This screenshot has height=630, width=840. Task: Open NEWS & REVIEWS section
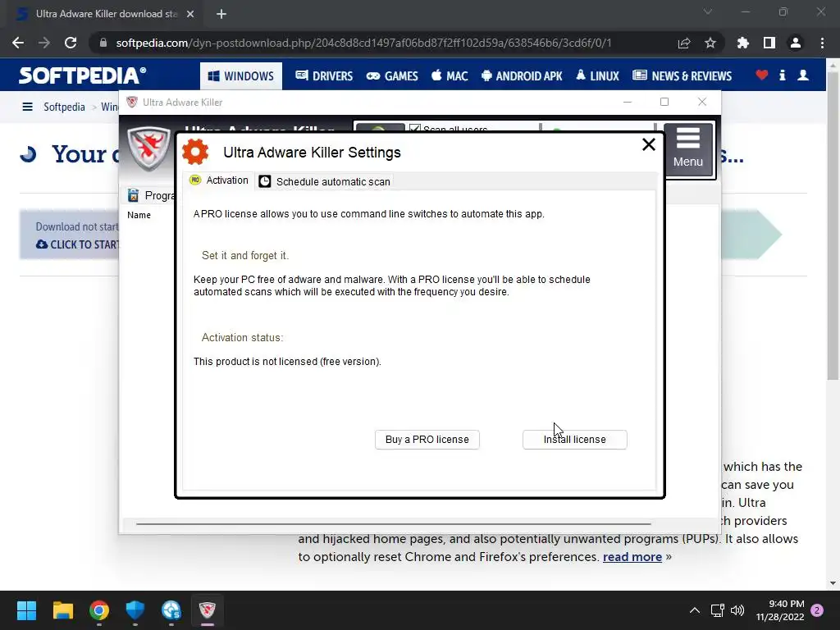tap(682, 76)
